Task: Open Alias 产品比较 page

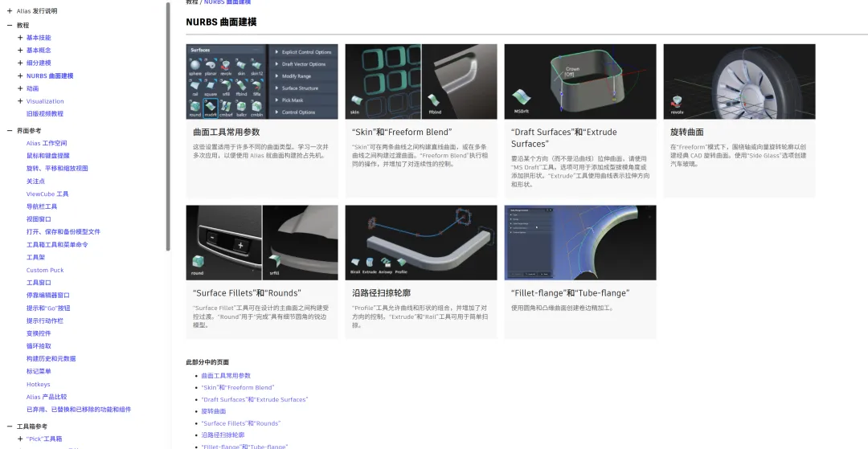Action: pos(47,397)
